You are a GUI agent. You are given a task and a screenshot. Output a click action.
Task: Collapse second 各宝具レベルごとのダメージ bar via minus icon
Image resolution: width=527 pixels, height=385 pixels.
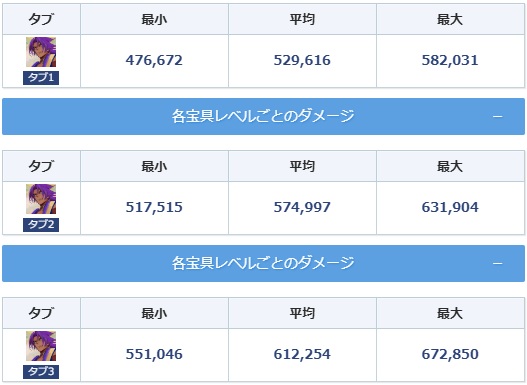pyautogui.click(x=498, y=263)
